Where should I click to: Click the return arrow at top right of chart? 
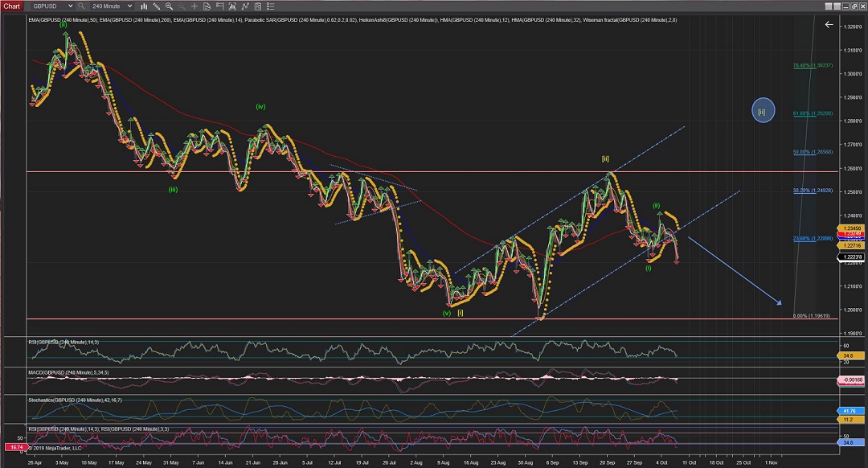click(829, 25)
